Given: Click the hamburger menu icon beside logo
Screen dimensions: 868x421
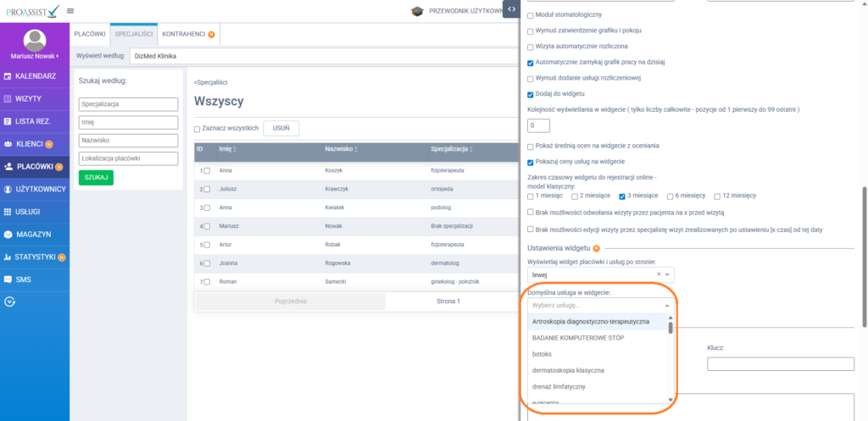Looking at the screenshot, I should [x=70, y=11].
